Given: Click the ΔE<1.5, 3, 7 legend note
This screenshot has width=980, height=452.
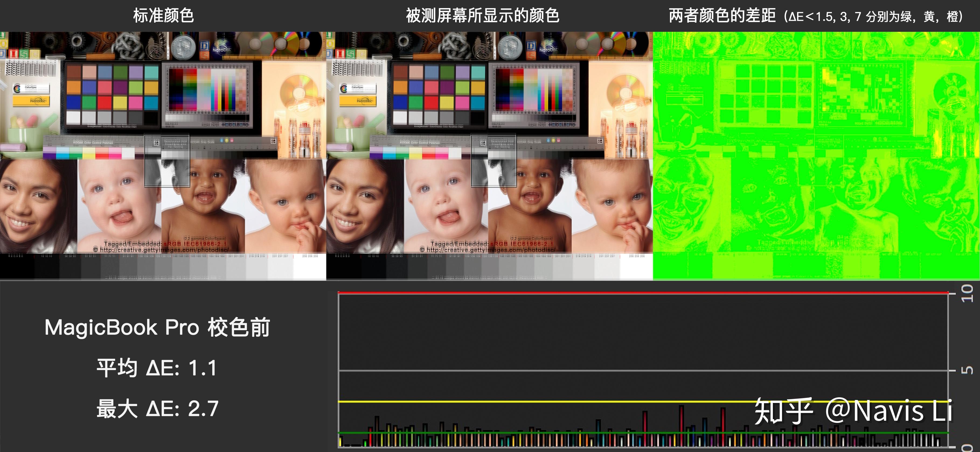Looking at the screenshot, I should pos(874,17).
